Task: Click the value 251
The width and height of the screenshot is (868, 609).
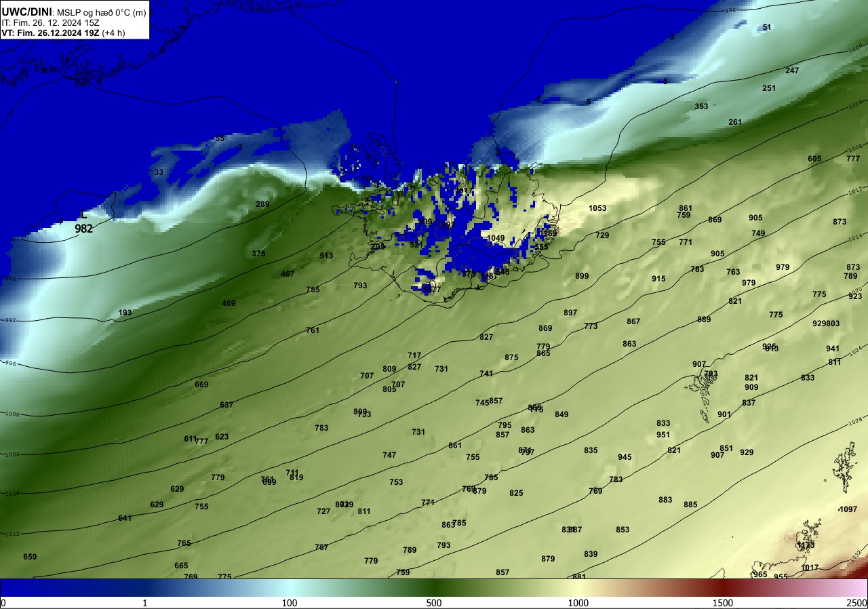Action: 769,88
